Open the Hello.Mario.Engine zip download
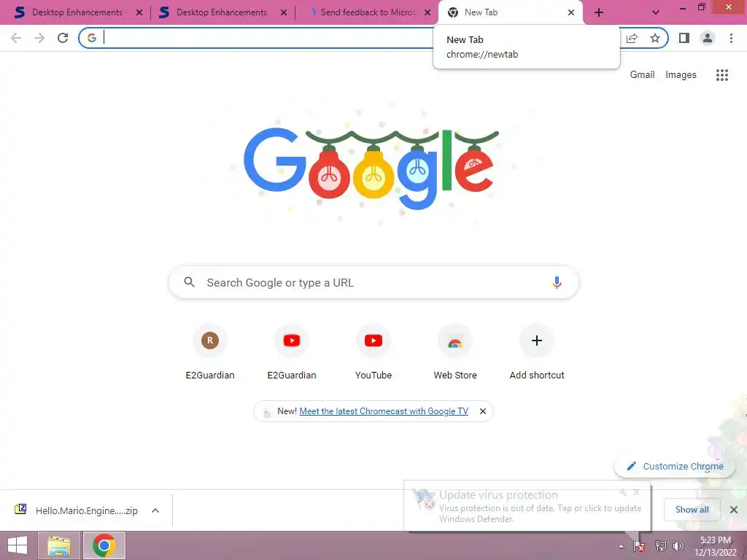The width and height of the screenshot is (747, 560). tap(76, 510)
